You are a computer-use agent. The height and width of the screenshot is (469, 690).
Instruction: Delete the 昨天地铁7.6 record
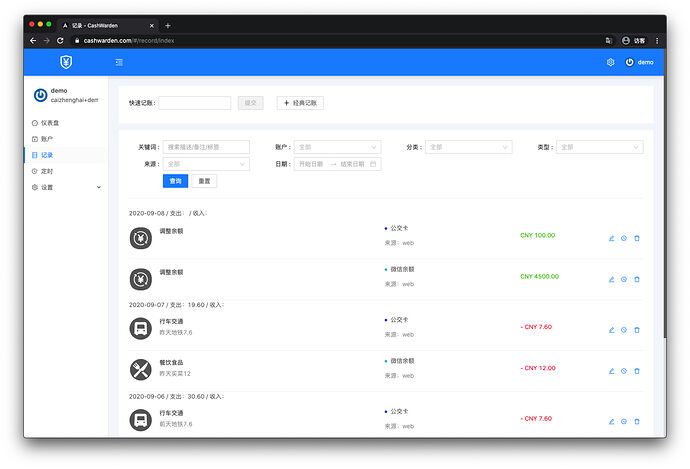637,330
